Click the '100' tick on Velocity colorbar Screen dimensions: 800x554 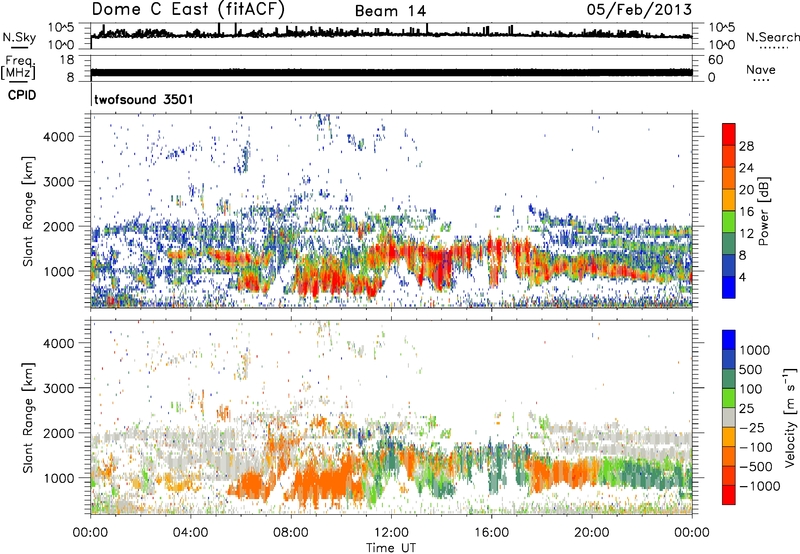click(x=751, y=389)
